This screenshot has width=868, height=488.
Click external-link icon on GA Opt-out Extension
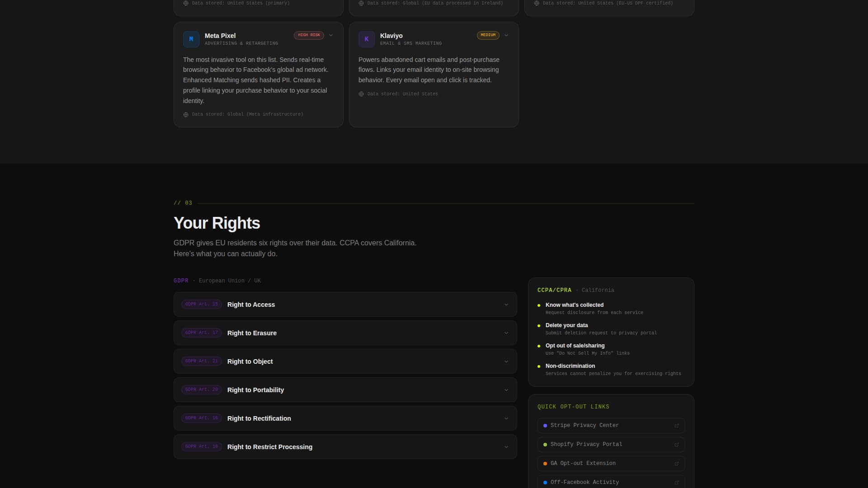[677, 464]
